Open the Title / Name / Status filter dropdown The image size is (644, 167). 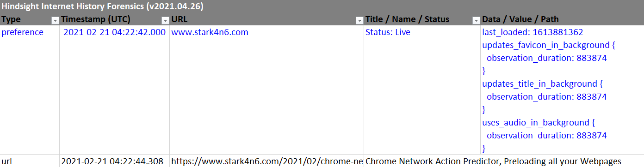(x=476, y=20)
